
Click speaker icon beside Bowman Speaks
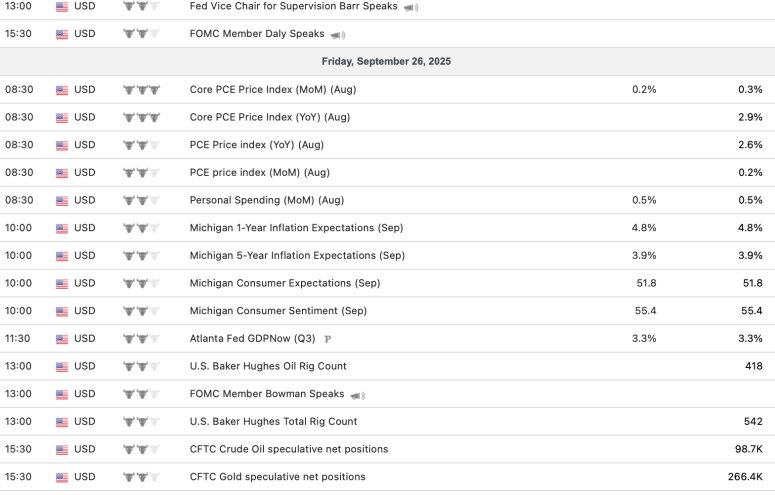pos(357,395)
